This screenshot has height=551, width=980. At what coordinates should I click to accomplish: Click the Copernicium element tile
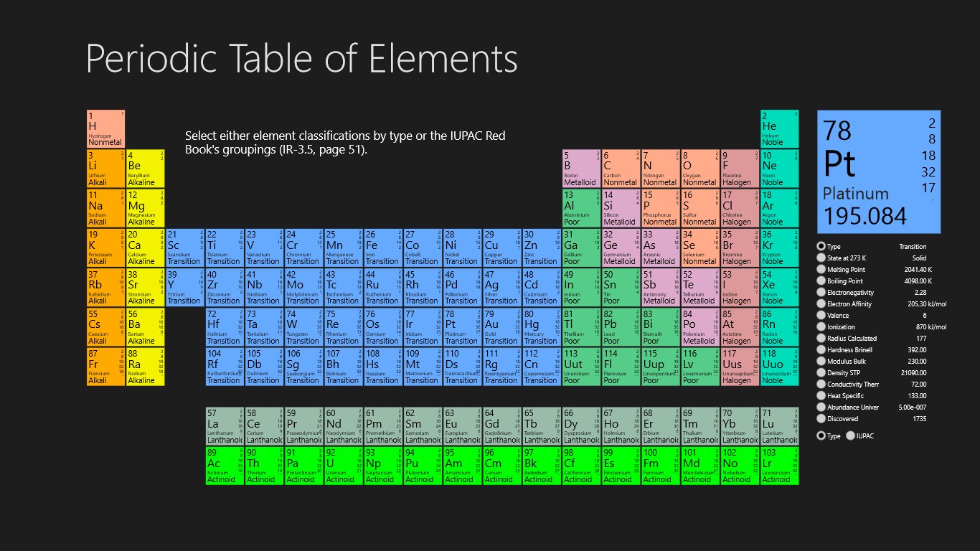[542, 367]
